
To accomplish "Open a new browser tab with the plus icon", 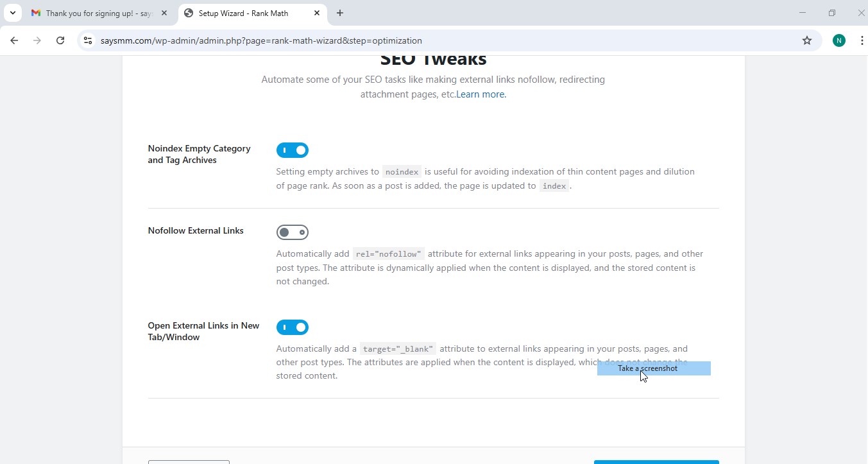I will tap(340, 13).
